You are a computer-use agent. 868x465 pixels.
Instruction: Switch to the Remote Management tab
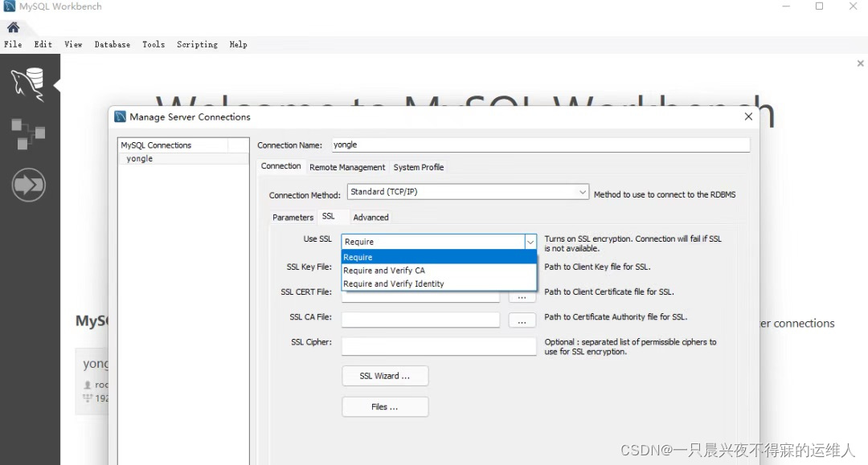(347, 167)
